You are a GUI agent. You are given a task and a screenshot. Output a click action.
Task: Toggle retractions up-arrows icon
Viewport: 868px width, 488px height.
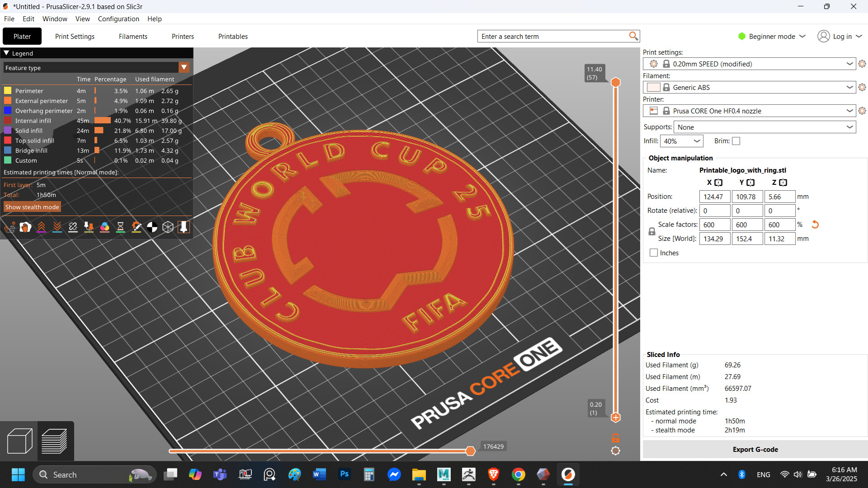[x=41, y=227]
